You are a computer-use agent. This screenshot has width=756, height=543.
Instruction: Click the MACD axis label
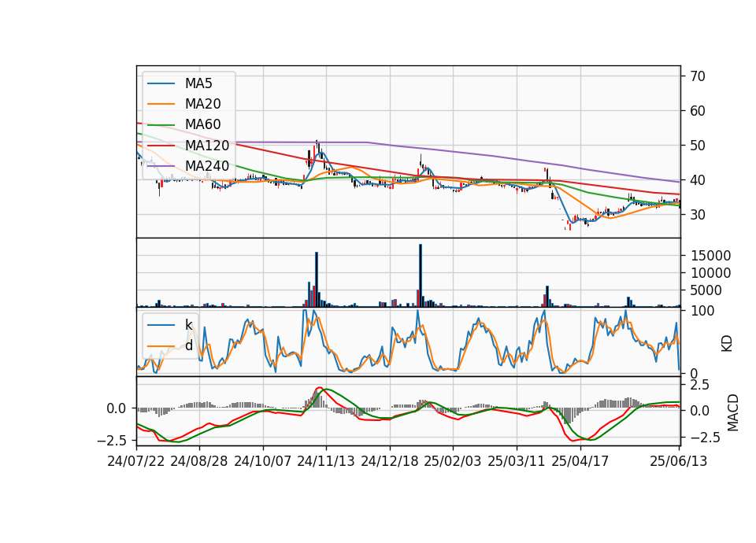pos(733,412)
